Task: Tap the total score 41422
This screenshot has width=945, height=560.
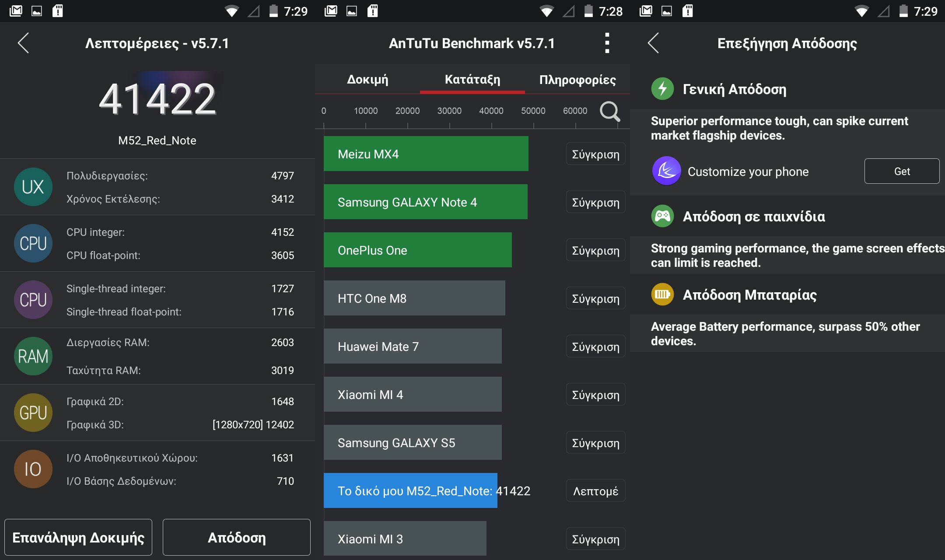Action: (x=157, y=99)
